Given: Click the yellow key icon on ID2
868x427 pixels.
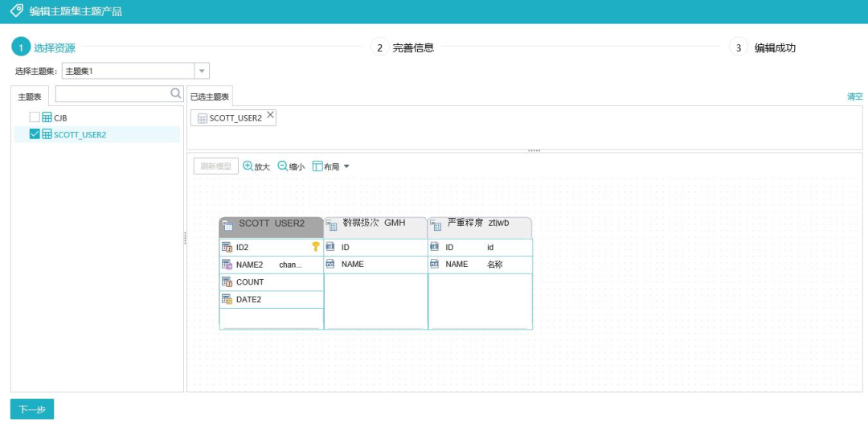Looking at the screenshot, I should coord(316,247).
